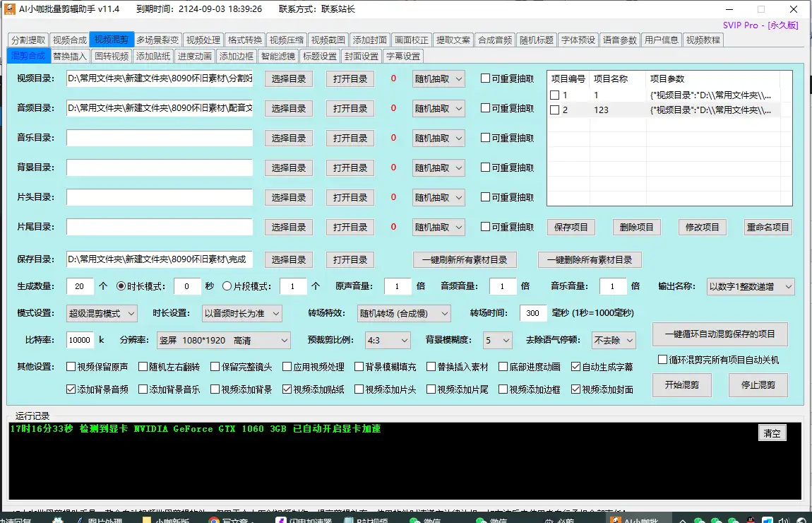The height and width of the screenshot is (523, 812).
Task: Open the 转场特效 dropdown
Action: point(404,313)
